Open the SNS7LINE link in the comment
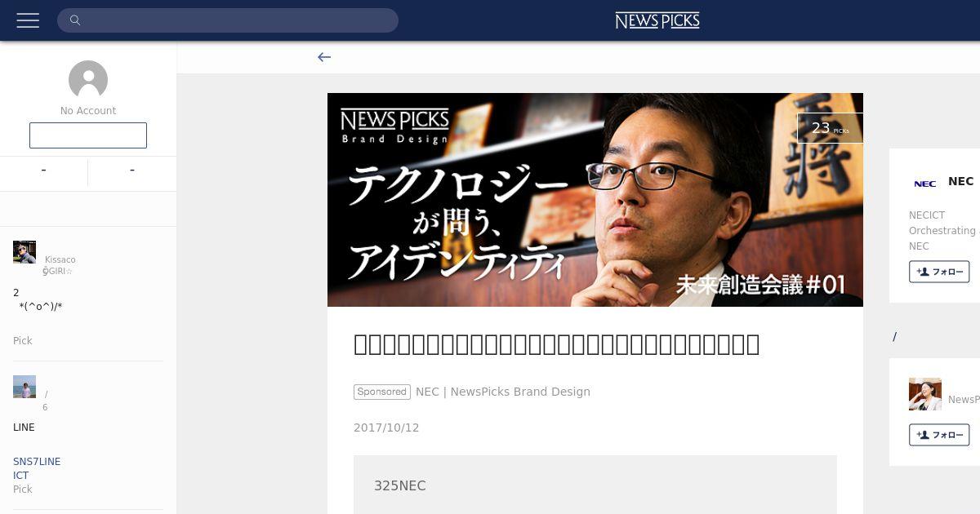The height and width of the screenshot is (514, 980). pyautogui.click(x=37, y=462)
